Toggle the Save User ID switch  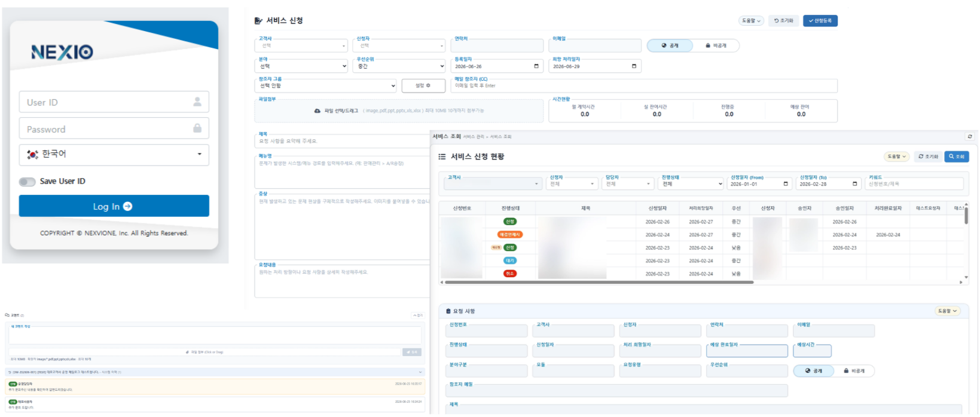[x=27, y=182]
